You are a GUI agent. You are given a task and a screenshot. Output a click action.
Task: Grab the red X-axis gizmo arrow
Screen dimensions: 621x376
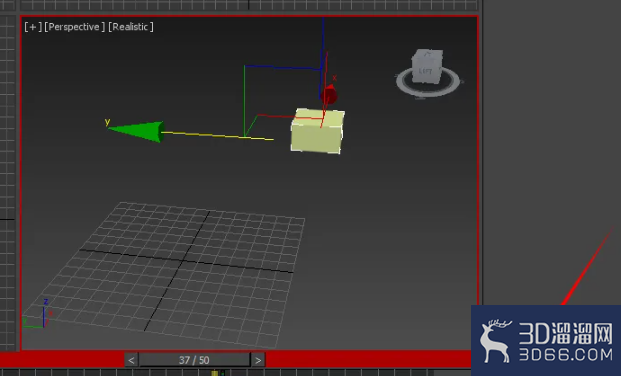tap(329, 95)
